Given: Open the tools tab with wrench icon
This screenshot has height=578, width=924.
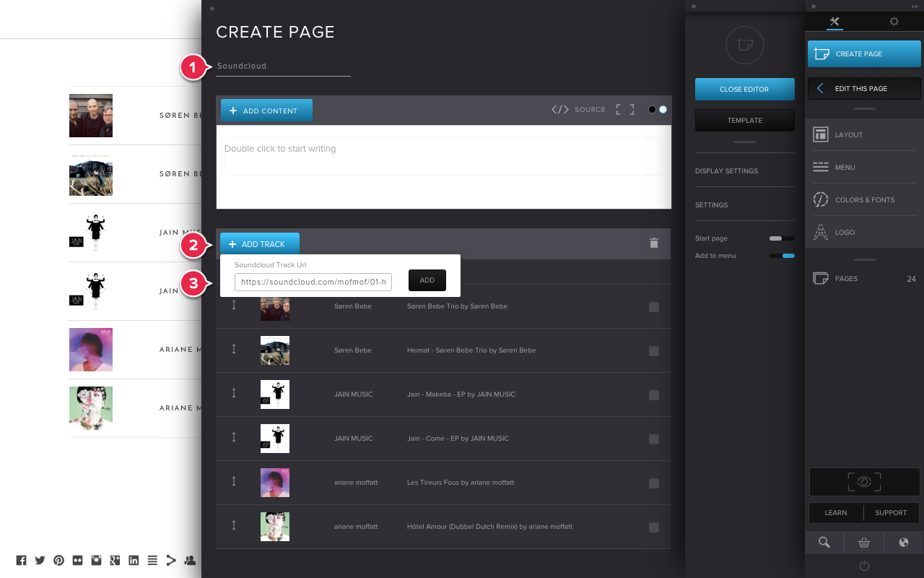Looking at the screenshot, I should 834,22.
